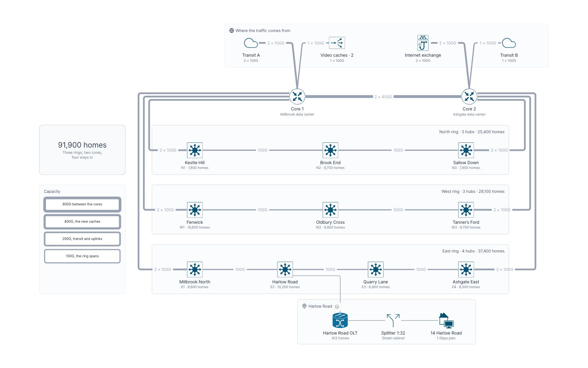Select the Harlow Road E2 switch icon
Image resolution: width=588 pixels, height=368 pixels.
[285, 269]
